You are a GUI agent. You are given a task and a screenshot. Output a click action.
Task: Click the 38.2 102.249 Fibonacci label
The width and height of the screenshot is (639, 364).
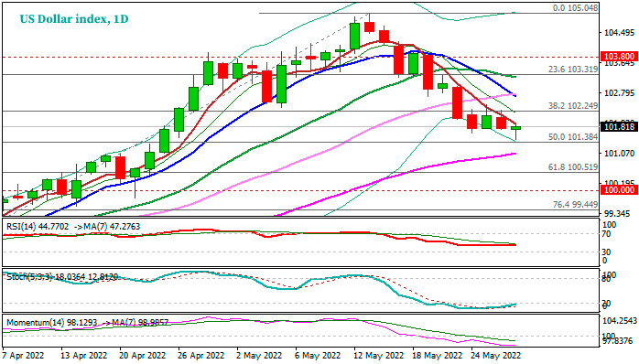pyautogui.click(x=573, y=106)
